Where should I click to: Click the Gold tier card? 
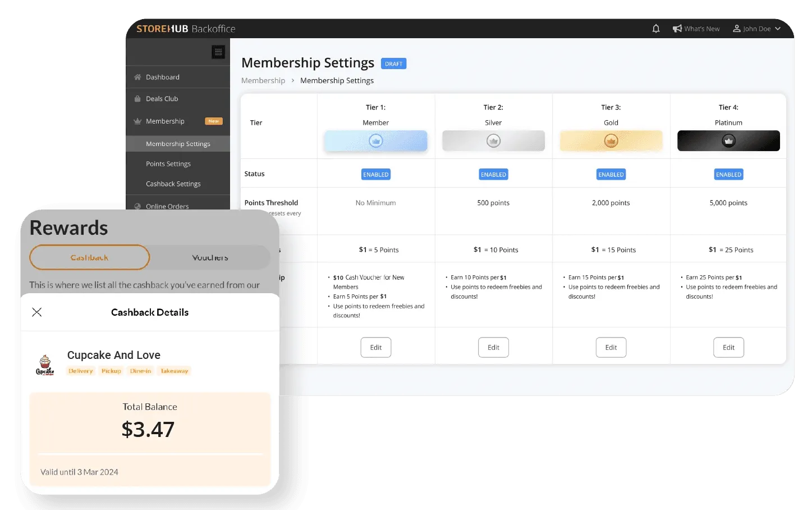[611, 141]
